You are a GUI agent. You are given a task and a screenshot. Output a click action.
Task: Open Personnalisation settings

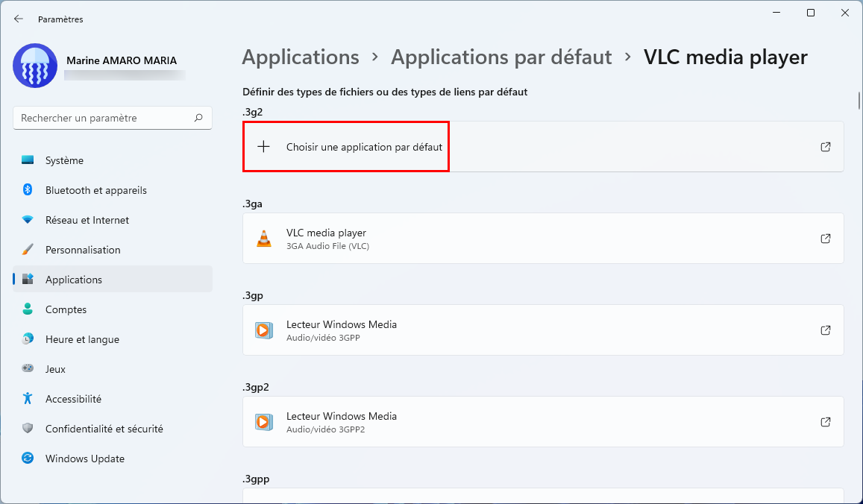113,249
